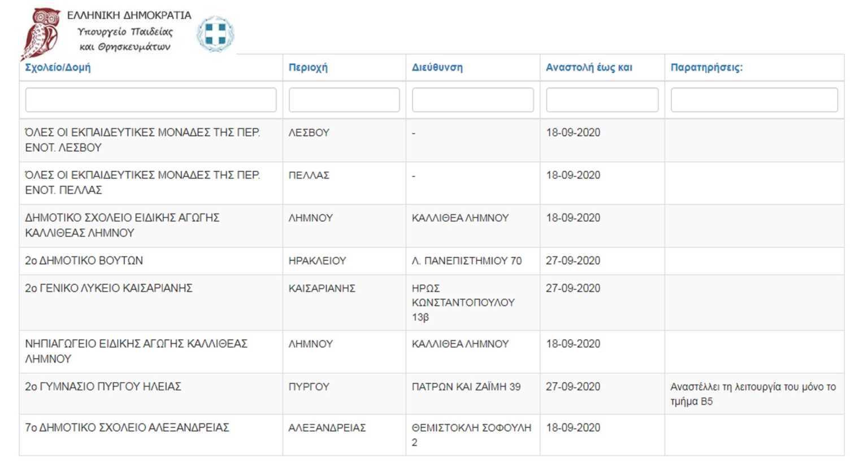Click the Αναστολή έως και filter field

click(x=602, y=100)
